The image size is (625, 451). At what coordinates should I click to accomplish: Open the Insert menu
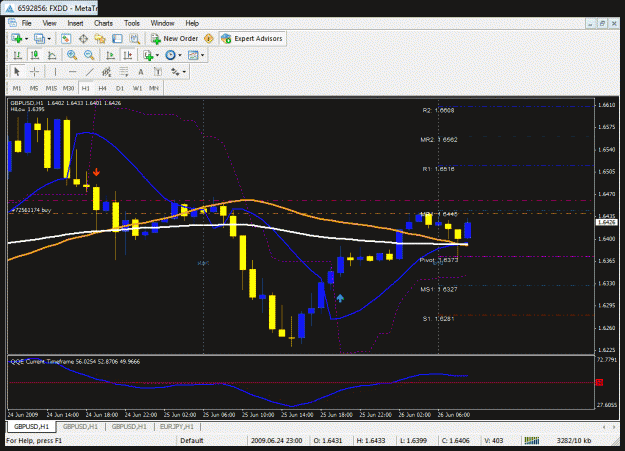coord(75,23)
